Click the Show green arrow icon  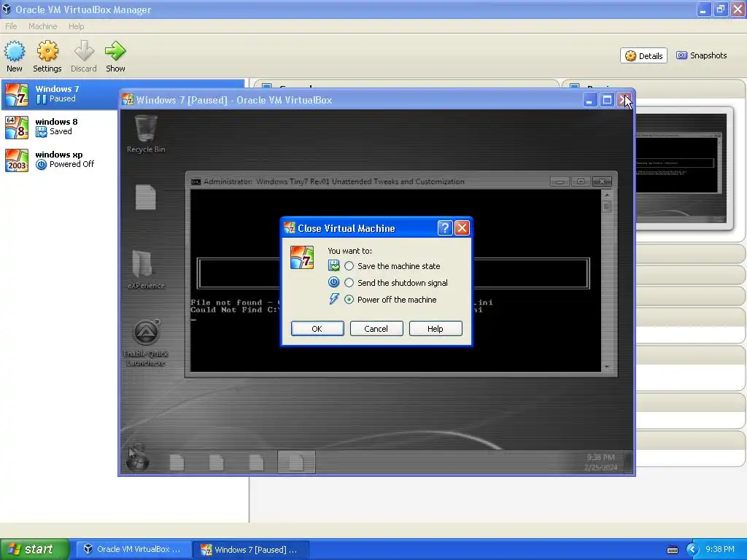(115, 56)
